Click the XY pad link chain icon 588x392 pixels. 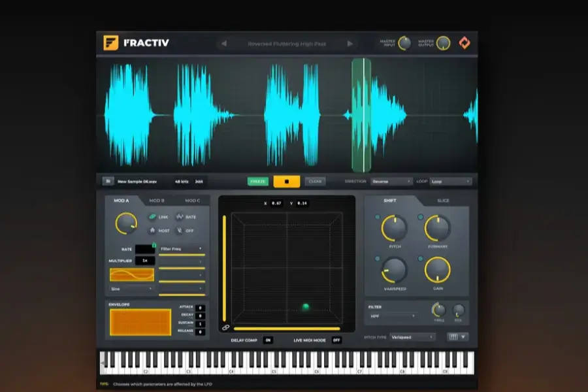[x=225, y=327]
